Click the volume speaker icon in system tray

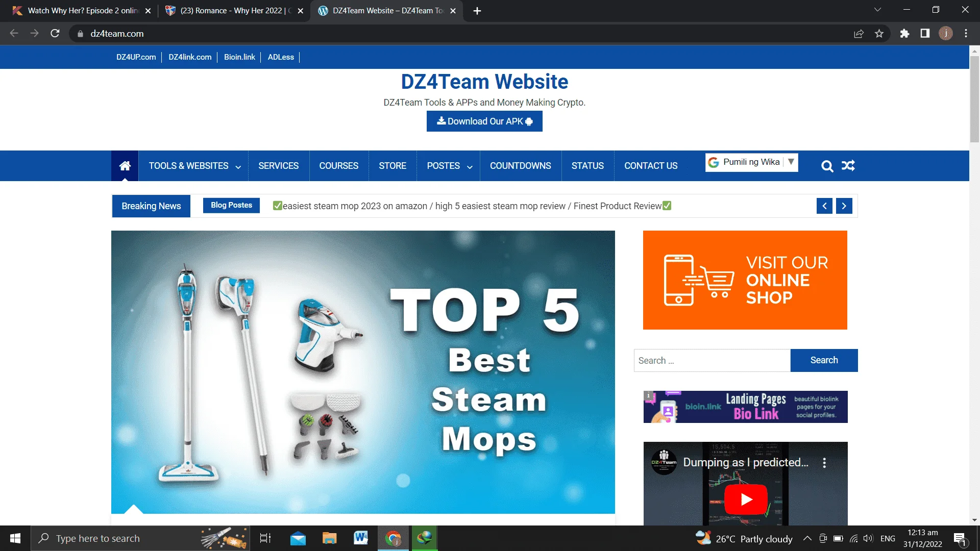(x=868, y=538)
